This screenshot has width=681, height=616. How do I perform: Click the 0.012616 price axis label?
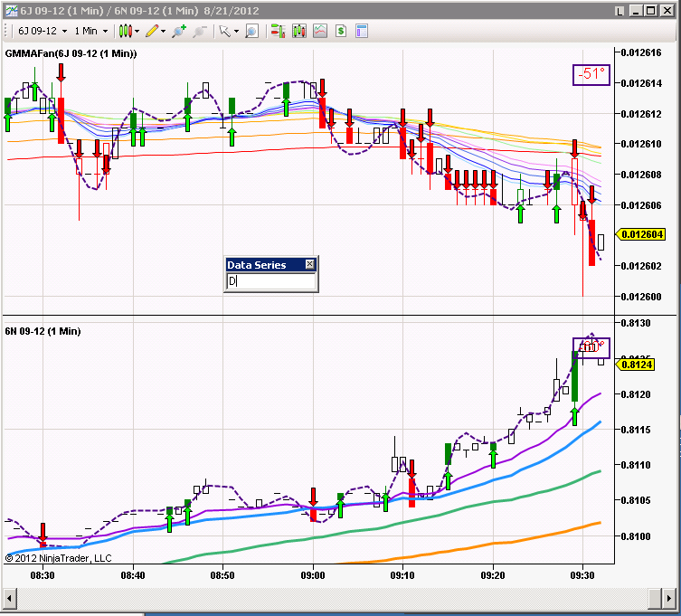click(641, 52)
